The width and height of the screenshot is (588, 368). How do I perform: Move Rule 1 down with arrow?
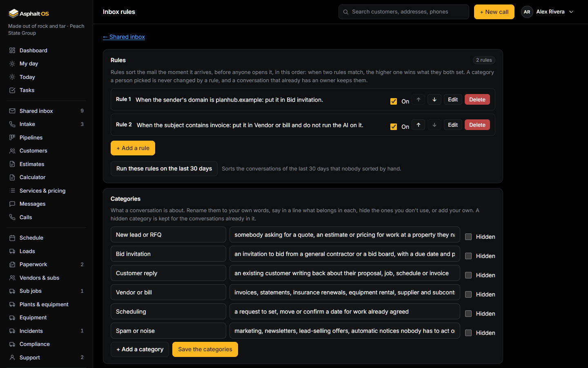pyautogui.click(x=434, y=99)
